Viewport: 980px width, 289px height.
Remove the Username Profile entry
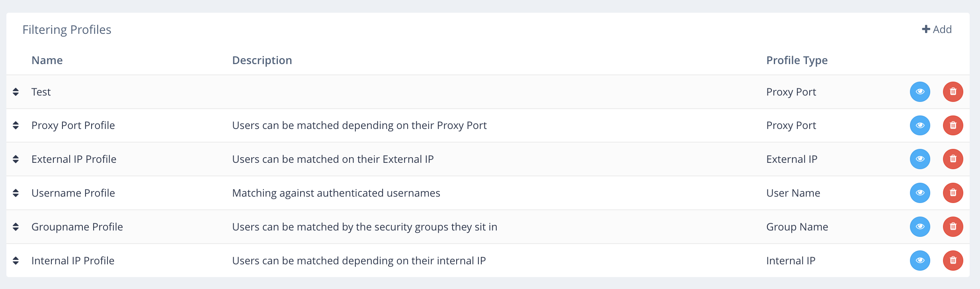tap(953, 193)
